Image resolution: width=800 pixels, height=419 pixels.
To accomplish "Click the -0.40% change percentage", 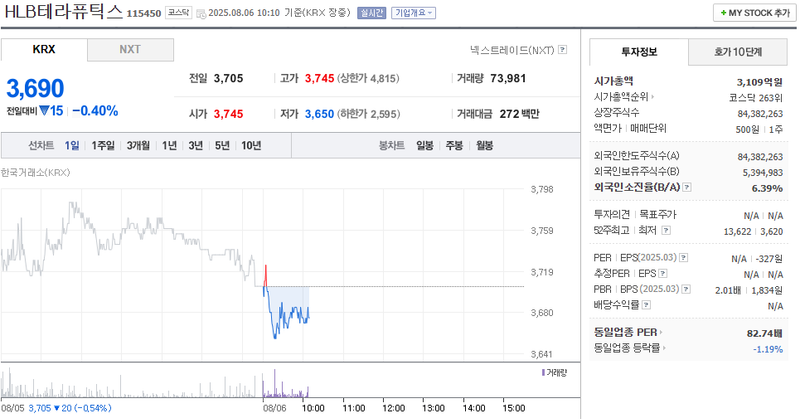I will coord(95,111).
